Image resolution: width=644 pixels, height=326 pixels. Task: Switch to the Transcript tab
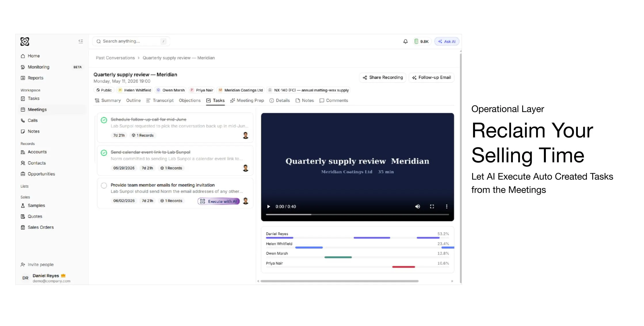(x=160, y=101)
